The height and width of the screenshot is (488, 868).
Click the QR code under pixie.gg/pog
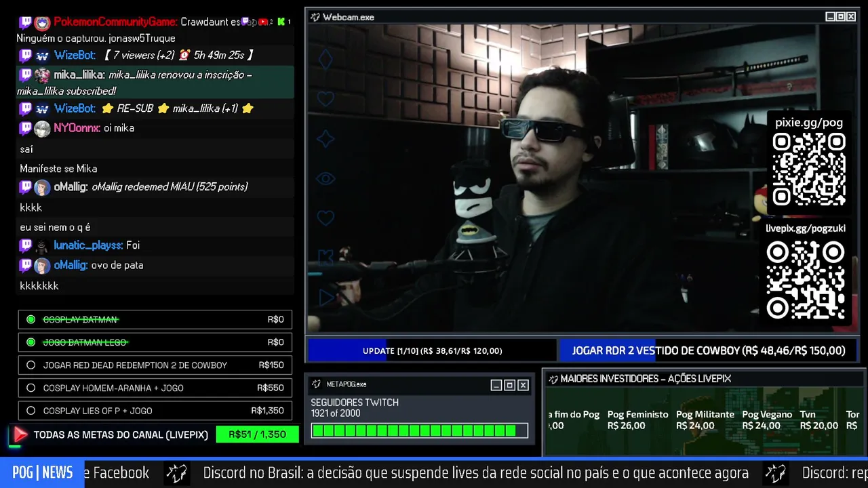[x=809, y=169]
